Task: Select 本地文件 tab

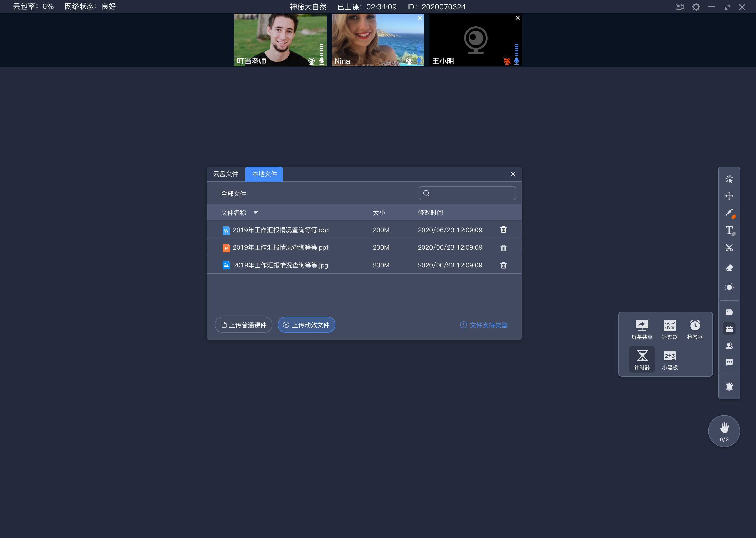Action: click(x=264, y=174)
